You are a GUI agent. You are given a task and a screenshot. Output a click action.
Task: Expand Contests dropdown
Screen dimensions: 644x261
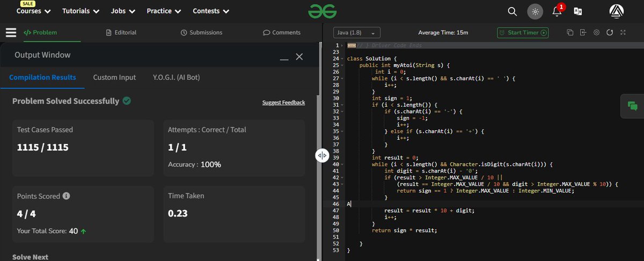(x=211, y=11)
